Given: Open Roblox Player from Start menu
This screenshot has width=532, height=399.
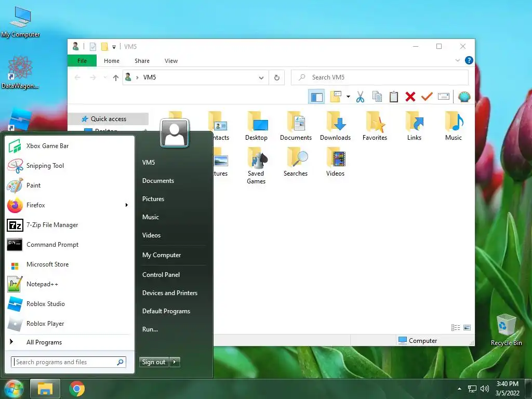Looking at the screenshot, I should pos(70,323).
